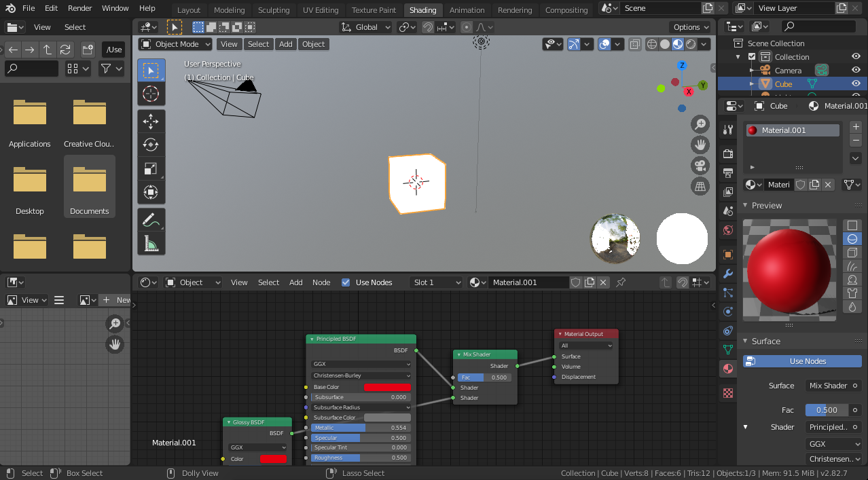This screenshot has height=480, width=868.
Task: Switch viewport to rendered shading
Action: (691, 44)
